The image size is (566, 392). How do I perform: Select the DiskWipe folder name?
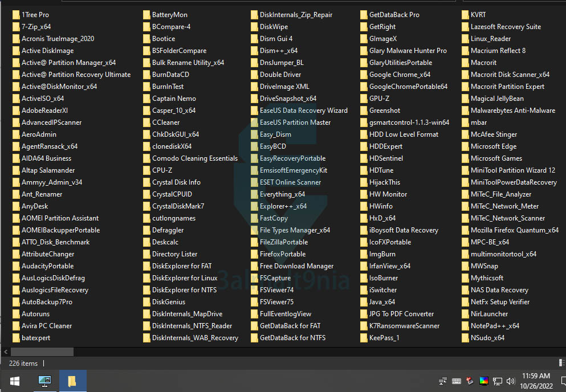(274, 27)
